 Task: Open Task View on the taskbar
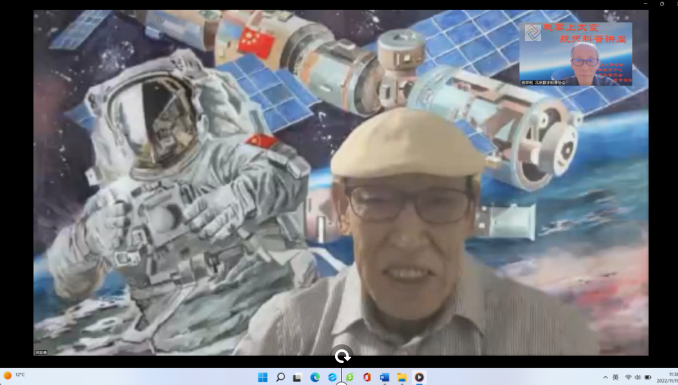(x=297, y=378)
